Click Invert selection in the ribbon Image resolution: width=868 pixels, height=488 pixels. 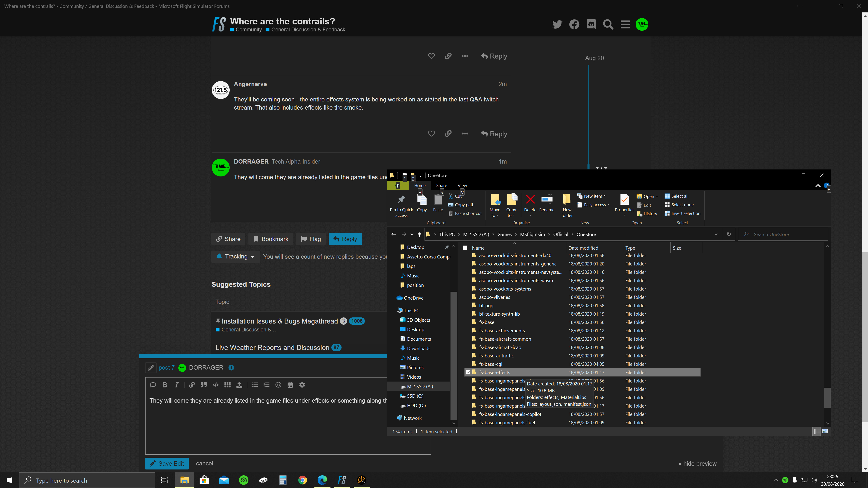click(x=682, y=213)
